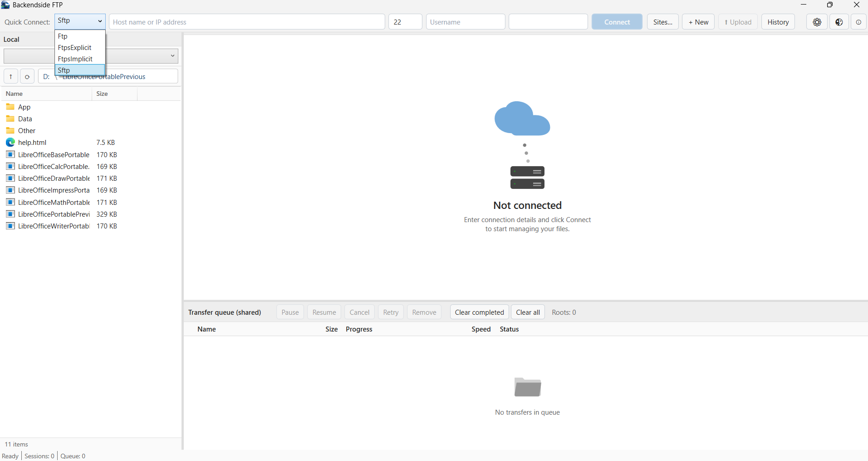Open the Sites... manager
The image size is (868, 461).
663,22
